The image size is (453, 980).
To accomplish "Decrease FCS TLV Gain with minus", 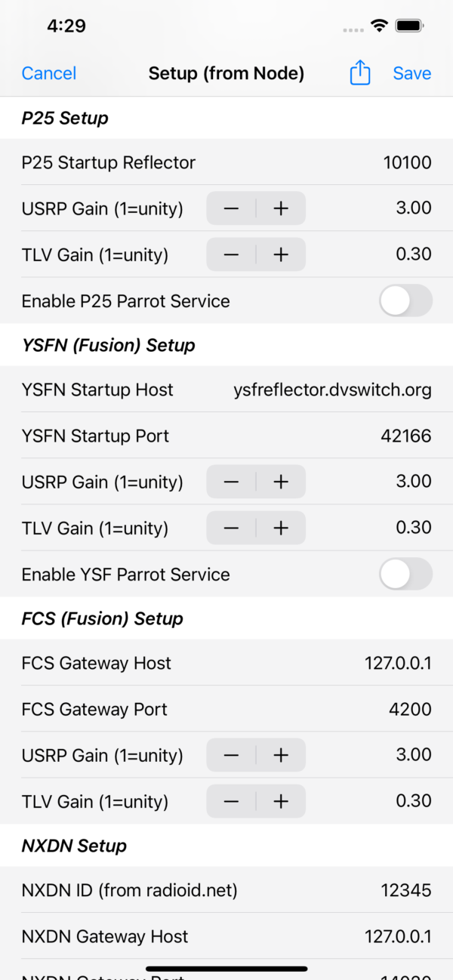I will click(231, 801).
